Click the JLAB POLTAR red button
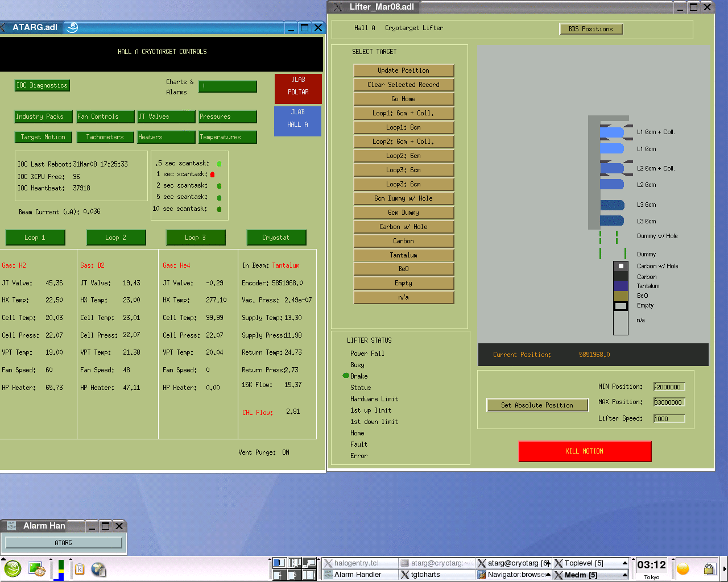This screenshot has width=728, height=582. pos(298,89)
